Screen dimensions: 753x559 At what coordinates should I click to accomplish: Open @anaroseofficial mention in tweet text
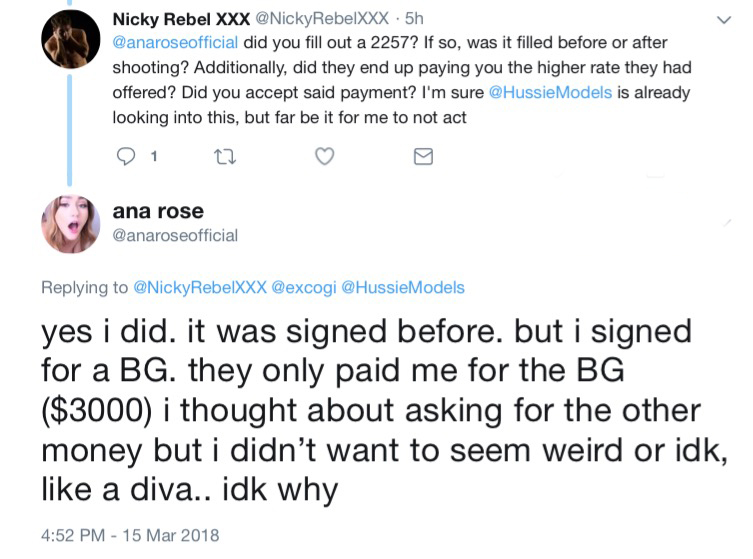tap(175, 43)
